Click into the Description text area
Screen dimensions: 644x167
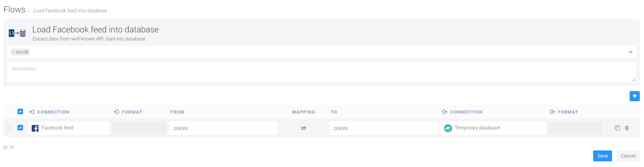pos(321,72)
